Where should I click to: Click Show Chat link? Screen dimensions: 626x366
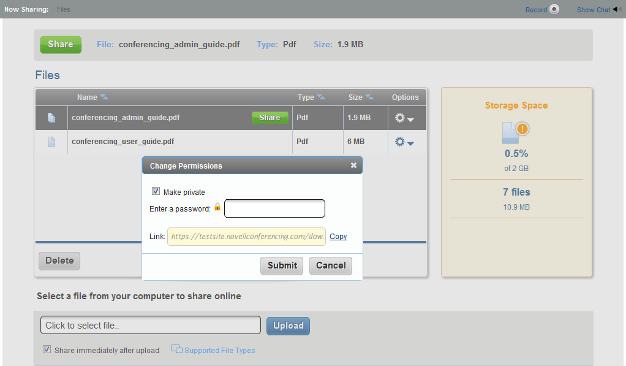[x=593, y=10]
